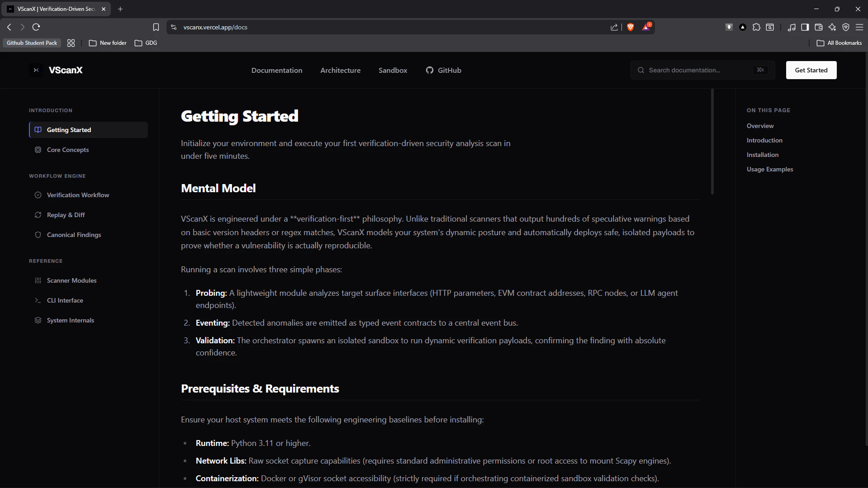Click the WORKFLOW ENGINE section label
Viewport: 868px width, 488px height.
tap(57, 176)
